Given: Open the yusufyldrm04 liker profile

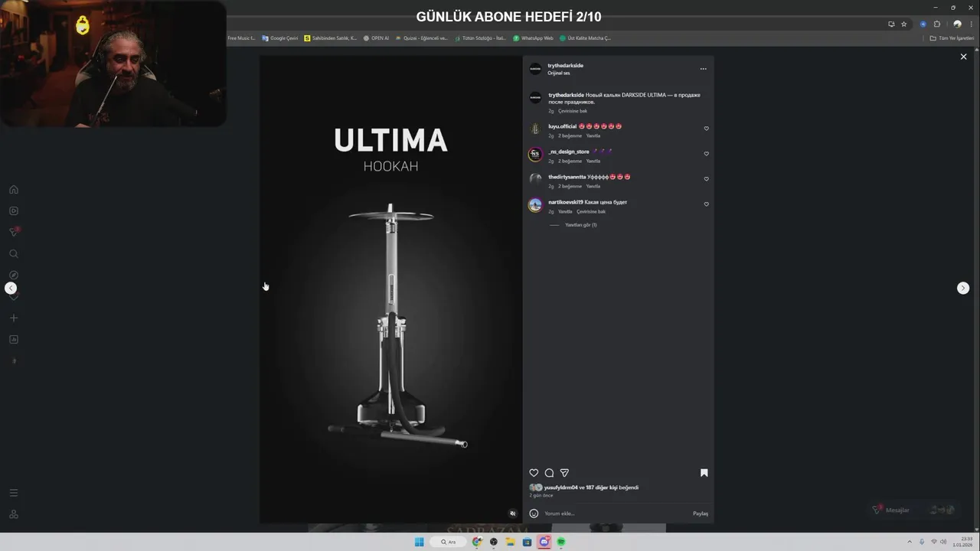Looking at the screenshot, I should click(x=560, y=487).
